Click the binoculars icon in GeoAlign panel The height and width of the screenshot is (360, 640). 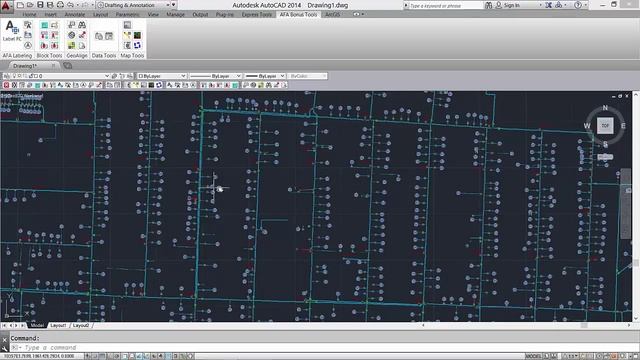(82, 25)
